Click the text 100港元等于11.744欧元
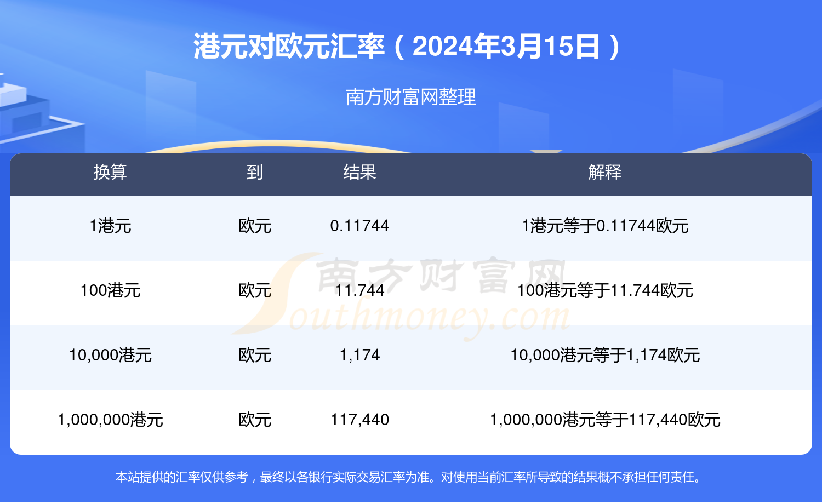The height and width of the screenshot is (504, 822). (605, 290)
